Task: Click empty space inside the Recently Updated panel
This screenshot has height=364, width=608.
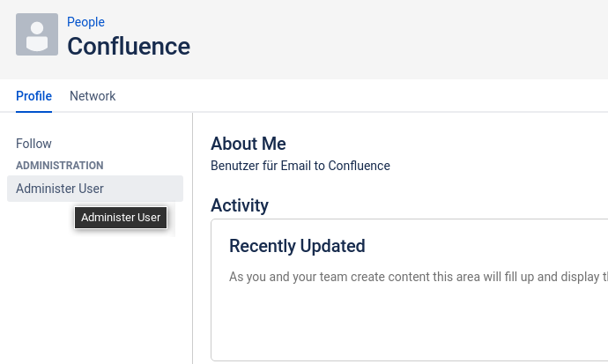Action: click(405, 326)
